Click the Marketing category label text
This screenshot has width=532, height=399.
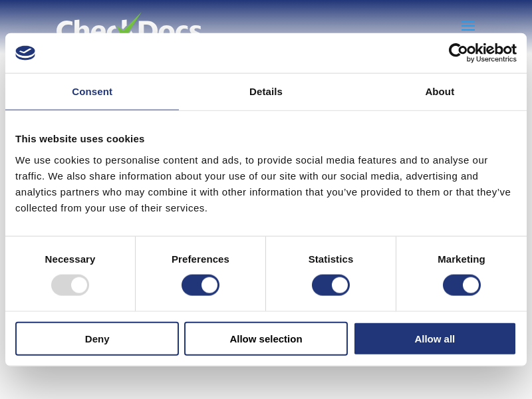[462, 259]
